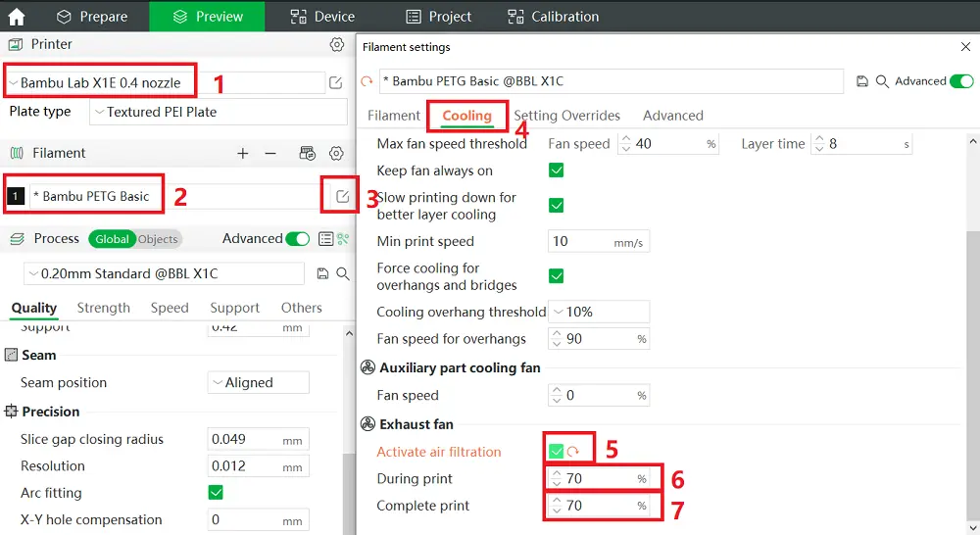
Task: Toggle Activate air filtration checkbox
Action: [x=557, y=451]
